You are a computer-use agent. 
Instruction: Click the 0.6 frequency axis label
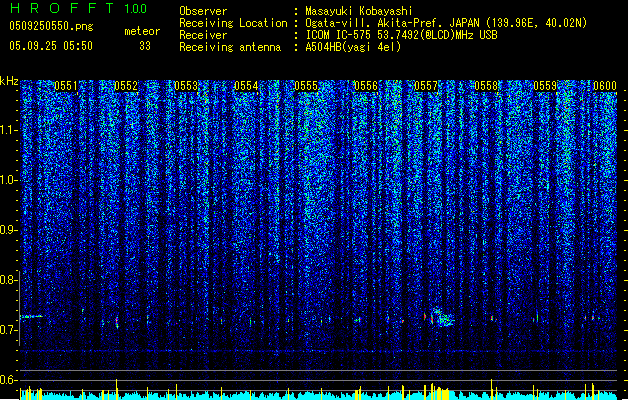click(x=8, y=380)
